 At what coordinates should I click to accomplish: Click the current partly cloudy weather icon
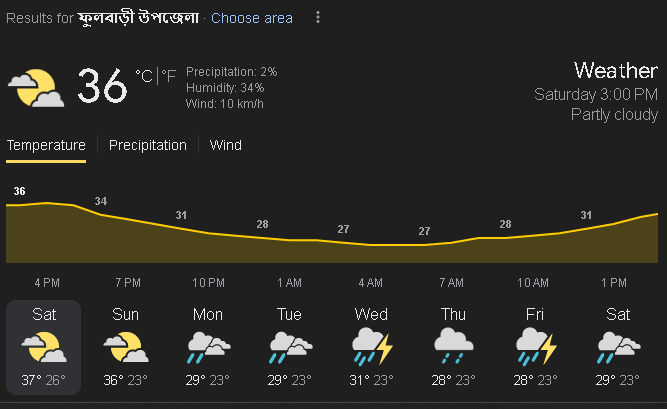coord(36,88)
